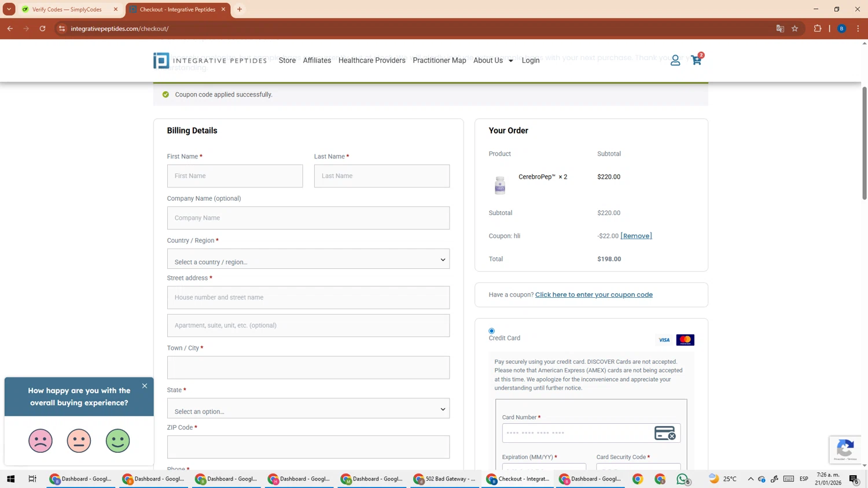Image resolution: width=868 pixels, height=488 pixels.
Task: Click the Visa card logo
Action: pos(664,340)
